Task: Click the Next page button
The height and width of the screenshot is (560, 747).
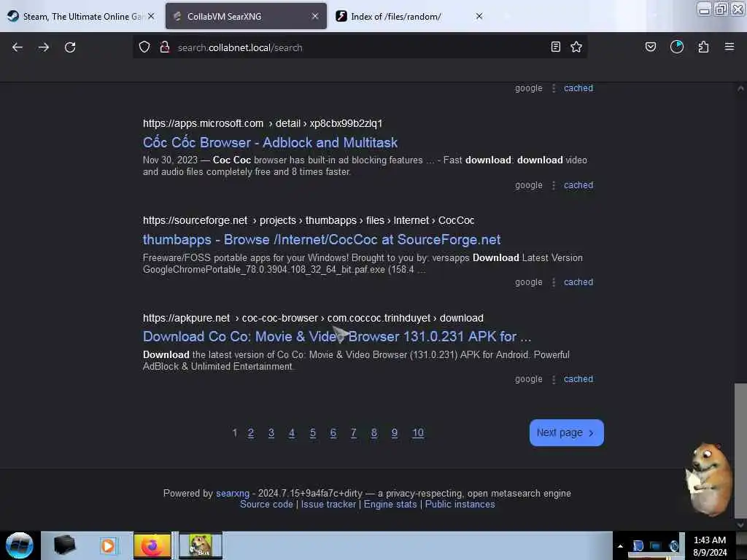Action: (566, 433)
